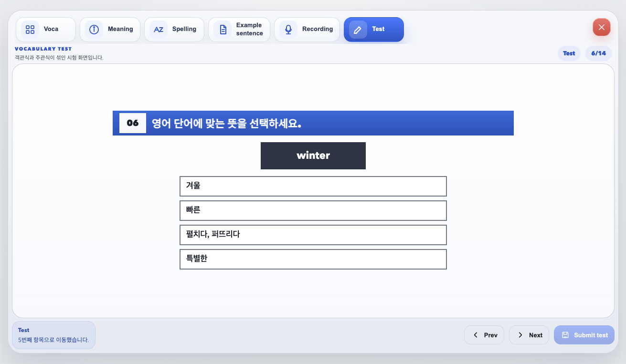Click the question text 영어 단어에 맞는 뜻을 선택하세요

226,124
